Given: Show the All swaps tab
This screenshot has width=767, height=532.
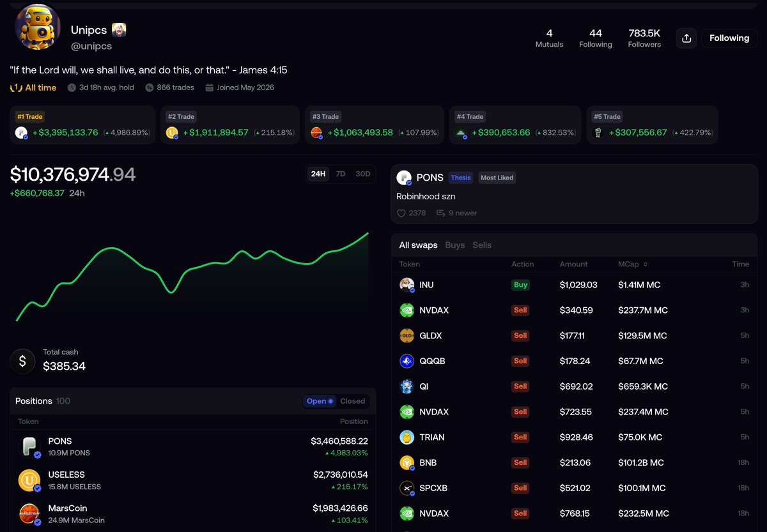Looking at the screenshot, I should (x=418, y=245).
